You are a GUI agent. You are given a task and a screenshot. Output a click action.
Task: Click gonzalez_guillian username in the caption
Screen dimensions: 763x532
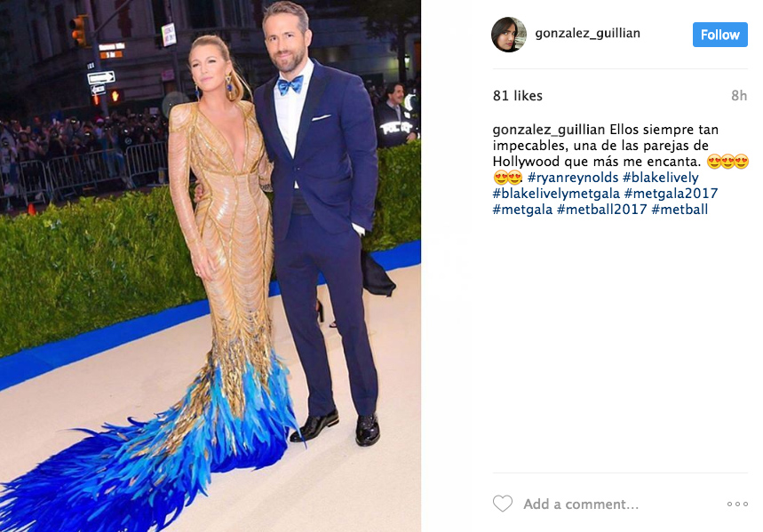click(548, 130)
